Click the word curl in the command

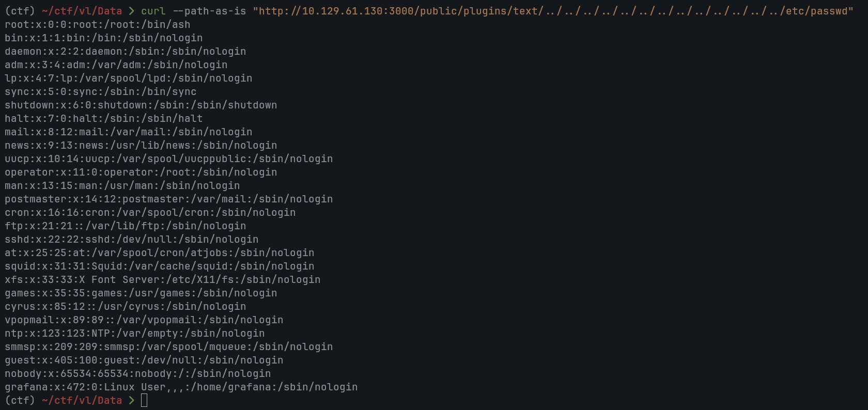(153, 11)
